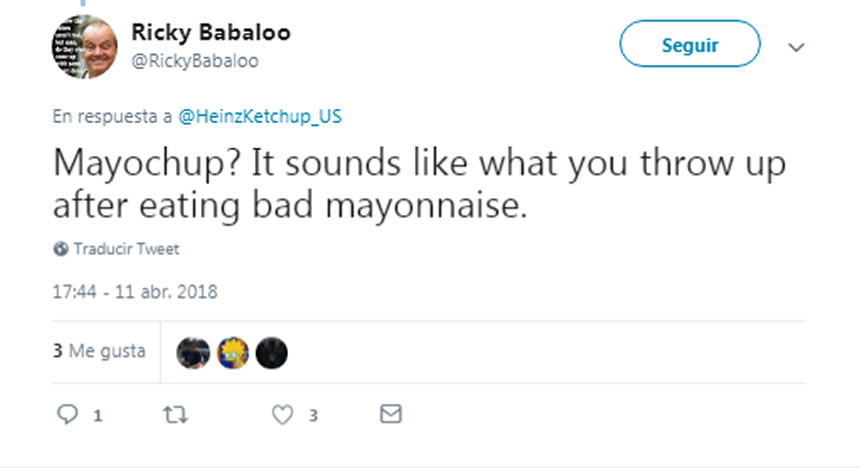Click the Mayochup tweet text body

coord(400,185)
